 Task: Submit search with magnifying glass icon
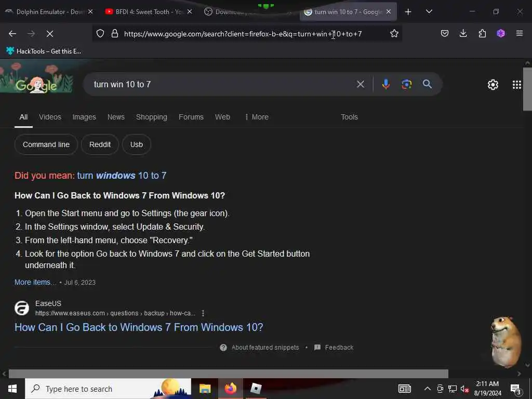(427, 84)
